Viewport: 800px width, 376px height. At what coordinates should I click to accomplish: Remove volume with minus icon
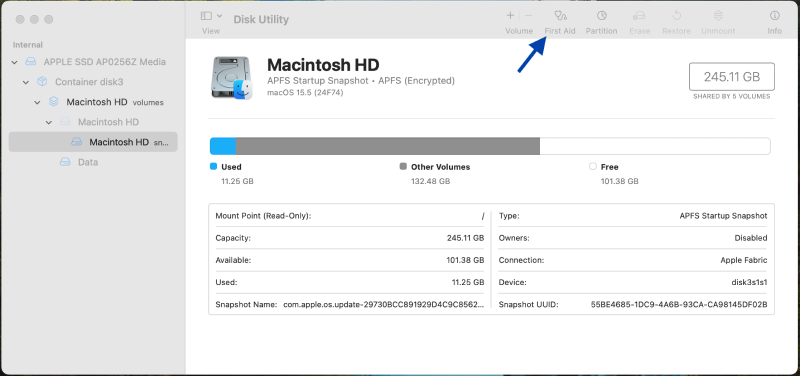(529, 16)
